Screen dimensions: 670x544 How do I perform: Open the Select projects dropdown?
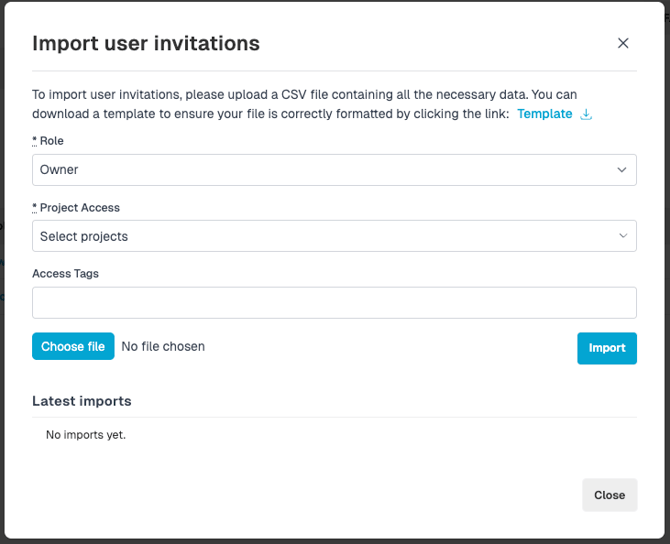(x=334, y=236)
